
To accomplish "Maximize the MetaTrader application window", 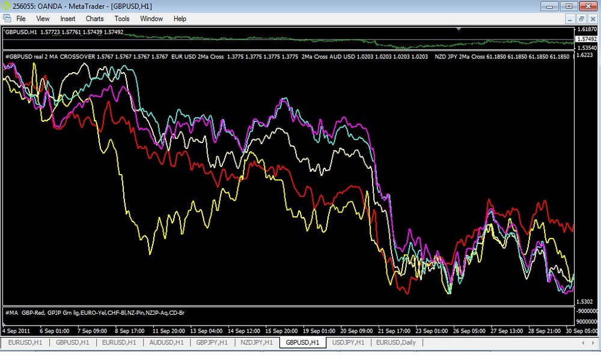I will pos(569,6).
